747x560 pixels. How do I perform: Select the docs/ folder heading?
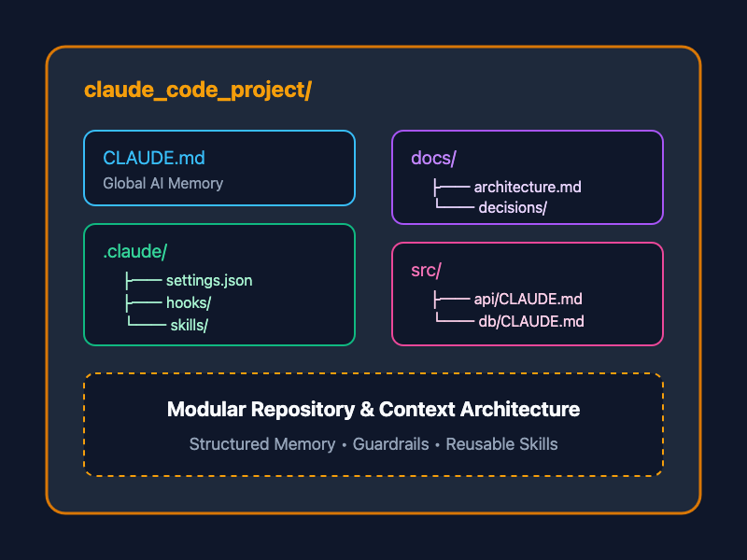pos(433,158)
